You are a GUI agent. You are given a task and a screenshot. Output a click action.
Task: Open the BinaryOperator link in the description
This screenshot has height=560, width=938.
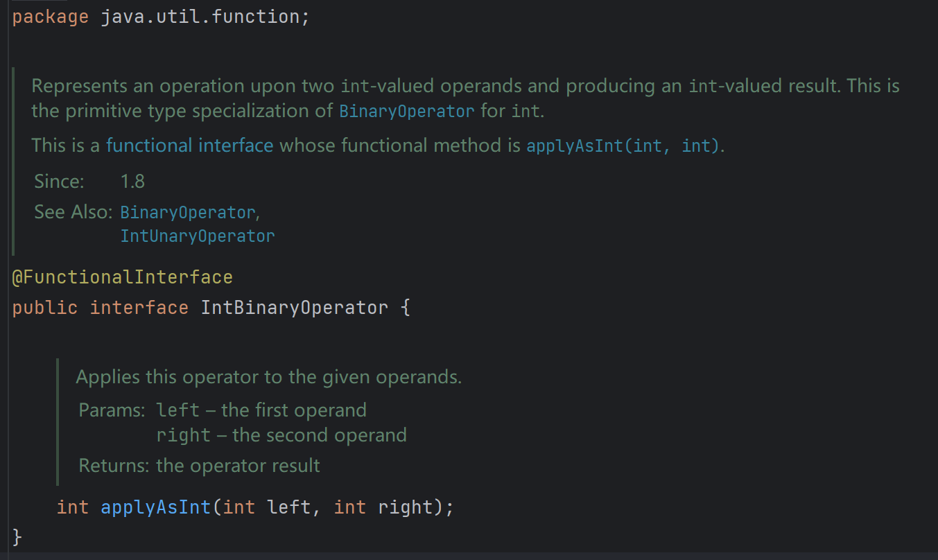click(407, 111)
